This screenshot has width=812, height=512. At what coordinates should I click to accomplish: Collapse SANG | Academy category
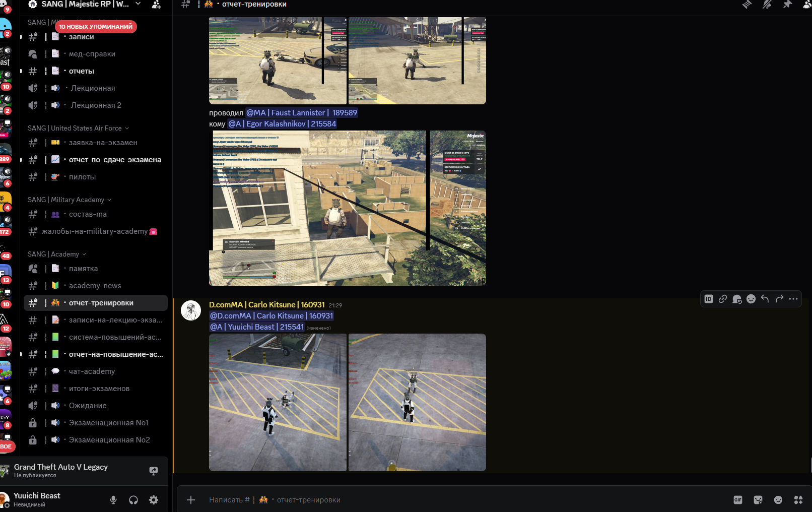coord(57,254)
